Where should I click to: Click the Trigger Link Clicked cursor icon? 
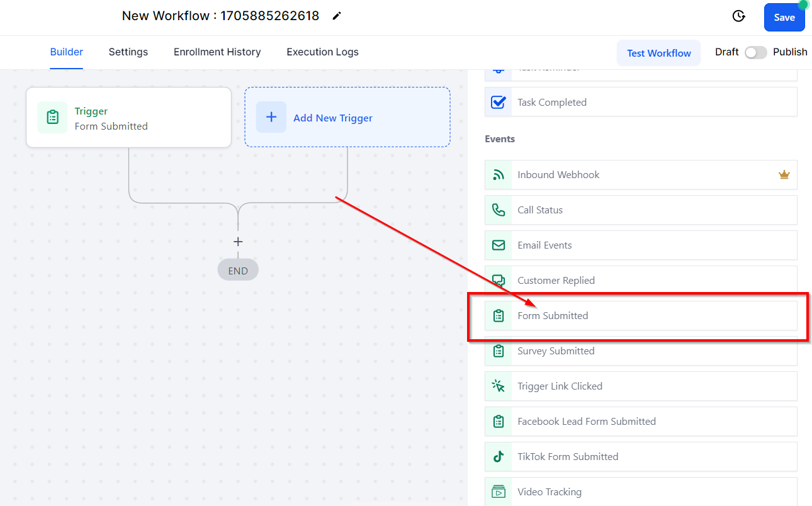[x=499, y=386]
